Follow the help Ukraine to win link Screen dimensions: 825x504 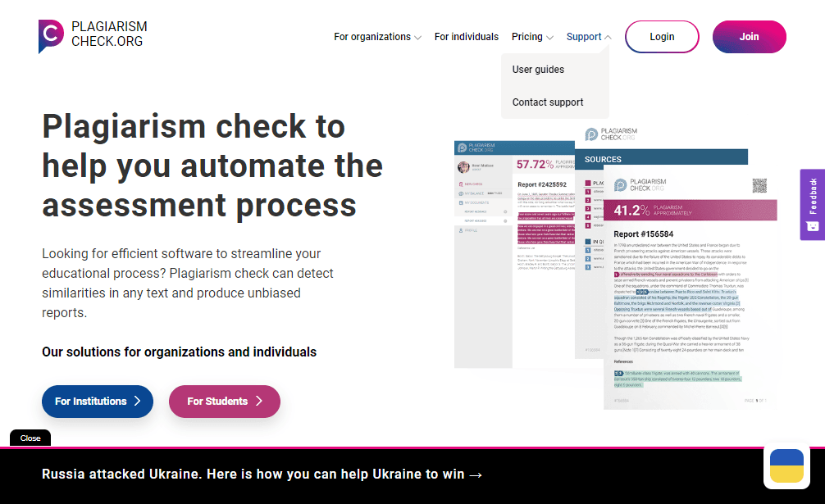click(x=262, y=474)
